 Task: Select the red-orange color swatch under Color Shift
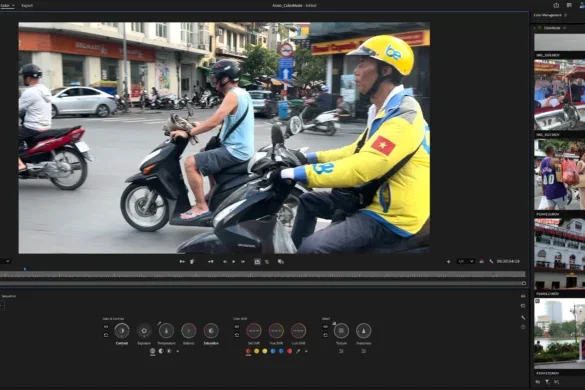[248, 351]
